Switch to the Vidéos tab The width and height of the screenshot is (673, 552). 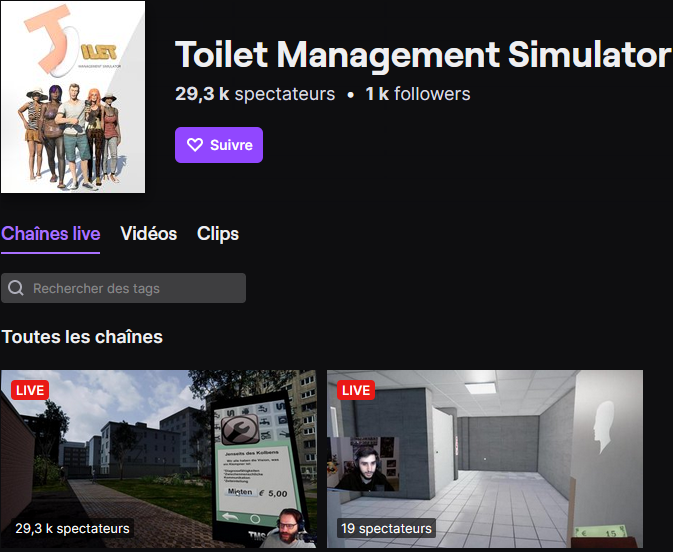click(x=149, y=234)
